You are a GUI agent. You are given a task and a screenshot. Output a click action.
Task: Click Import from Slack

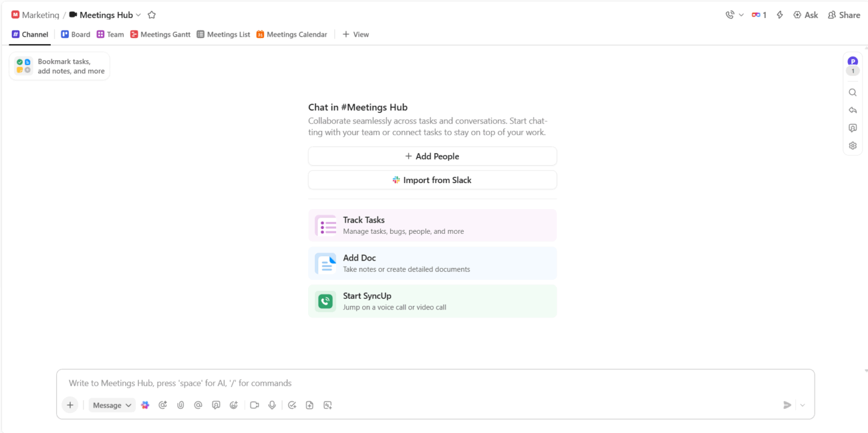click(432, 180)
